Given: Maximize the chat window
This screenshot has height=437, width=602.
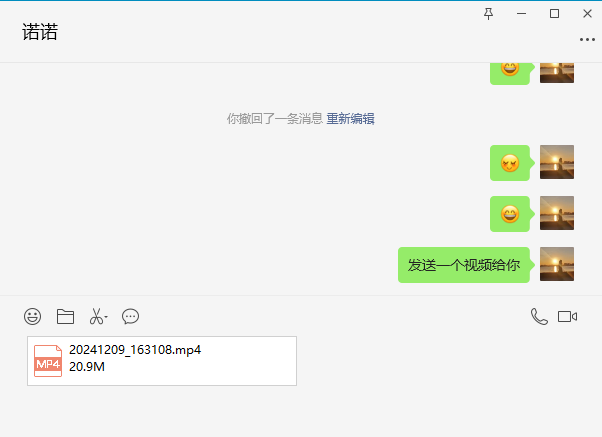Looking at the screenshot, I should [x=554, y=13].
